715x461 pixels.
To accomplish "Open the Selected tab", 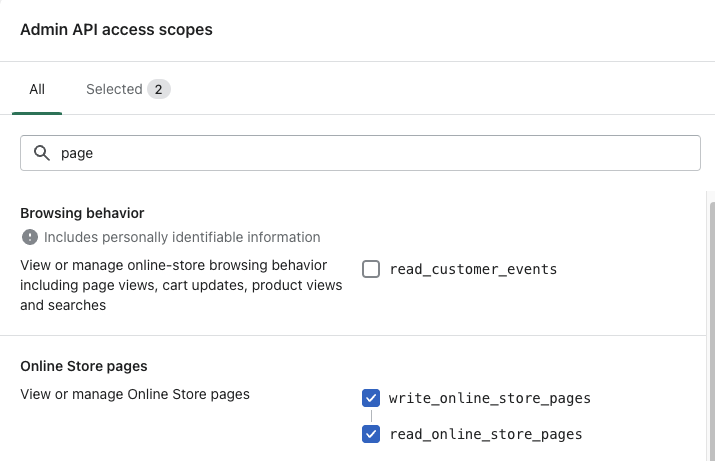I will click(114, 89).
